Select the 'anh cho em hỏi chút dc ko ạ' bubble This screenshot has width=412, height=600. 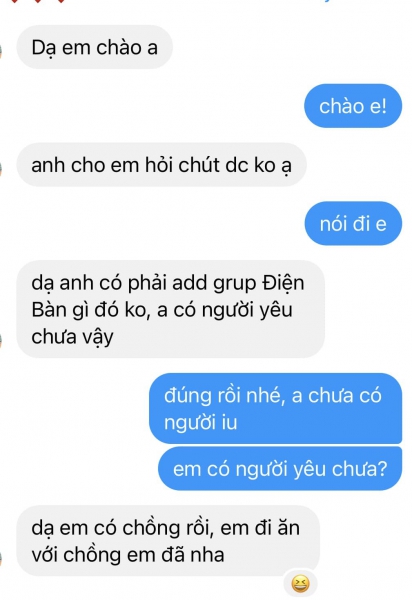[161, 165]
